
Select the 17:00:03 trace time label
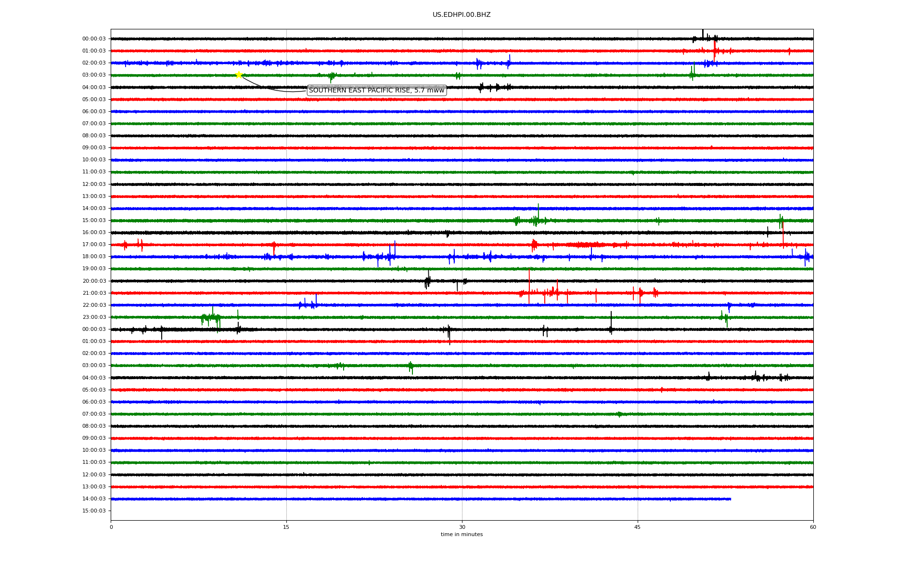(x=94, y=245)
